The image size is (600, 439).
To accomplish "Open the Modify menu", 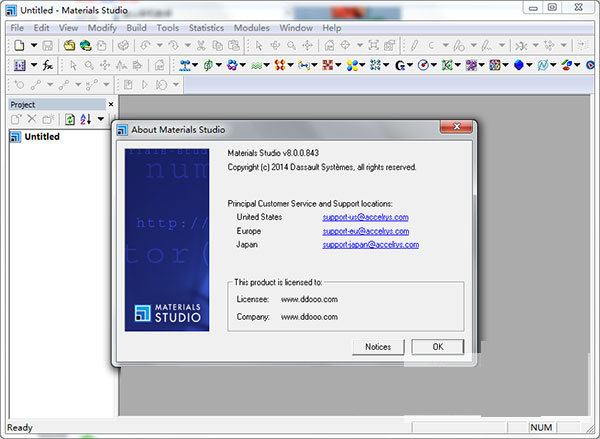I will (x=102, y=28).
